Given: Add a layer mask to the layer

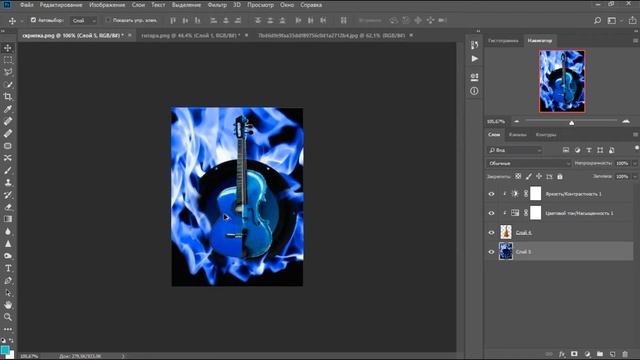Looking at the screenshot, I should (x=574, y=354).
